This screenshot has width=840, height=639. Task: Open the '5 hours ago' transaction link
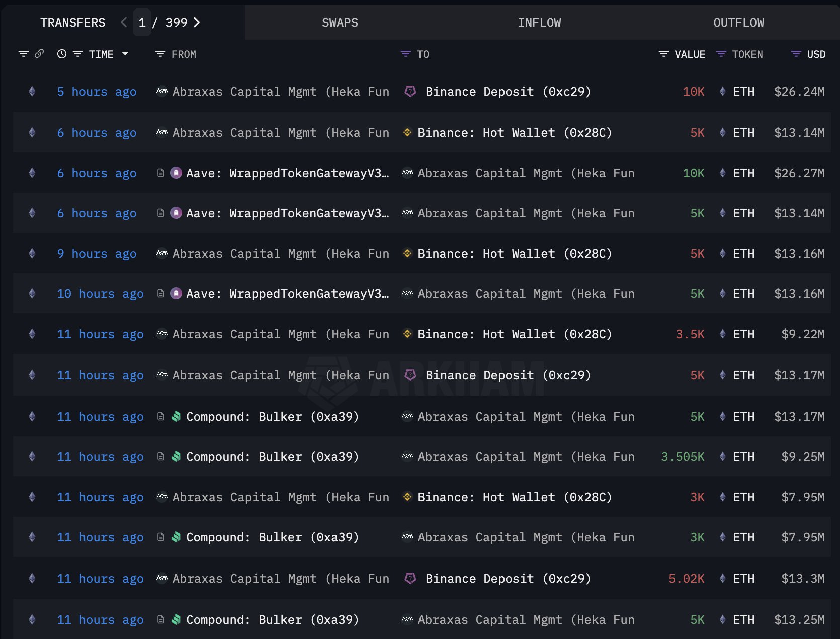[97, 92]
